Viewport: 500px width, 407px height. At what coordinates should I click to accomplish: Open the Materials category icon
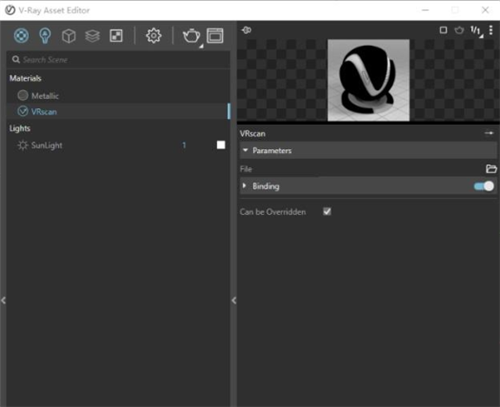[21, 36]
